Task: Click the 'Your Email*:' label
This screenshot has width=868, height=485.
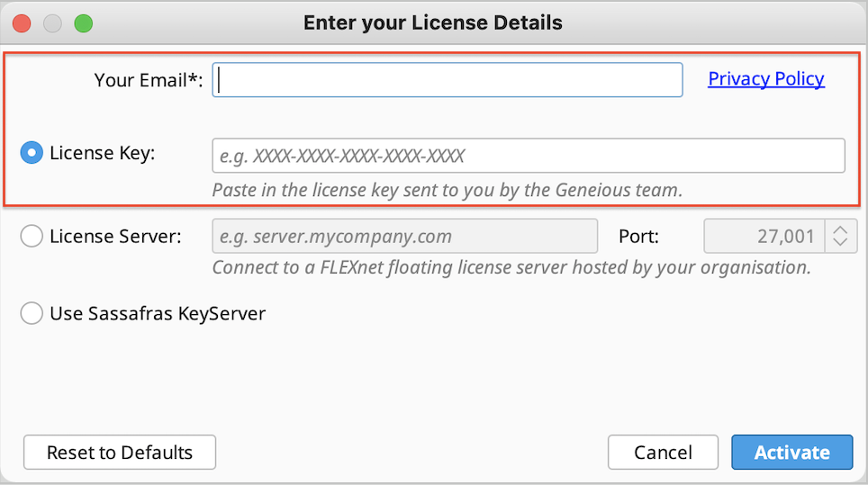Action: [149, 80]
